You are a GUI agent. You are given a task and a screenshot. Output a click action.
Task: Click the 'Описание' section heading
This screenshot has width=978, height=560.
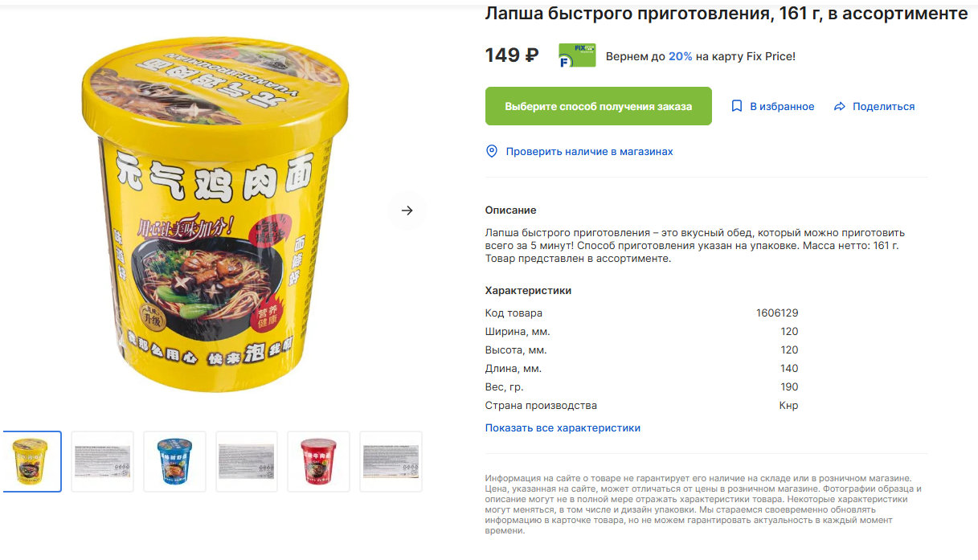[x=510, y=210]
